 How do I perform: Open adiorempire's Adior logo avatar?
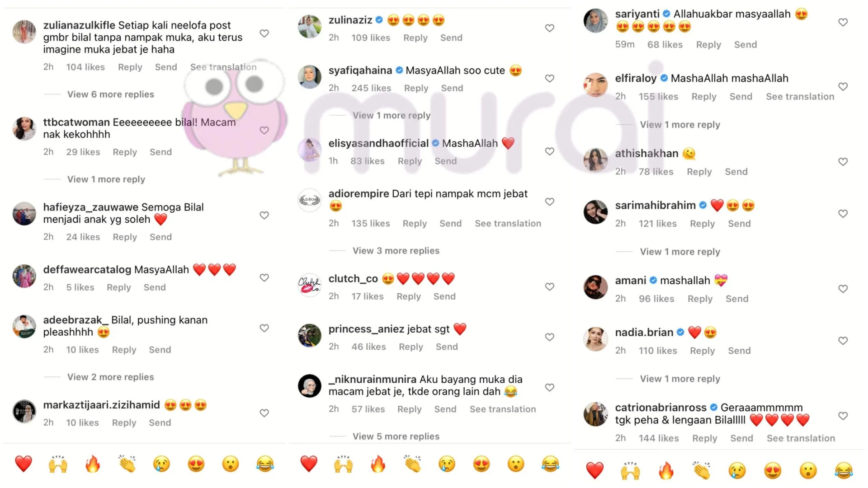tap(310, 200)
